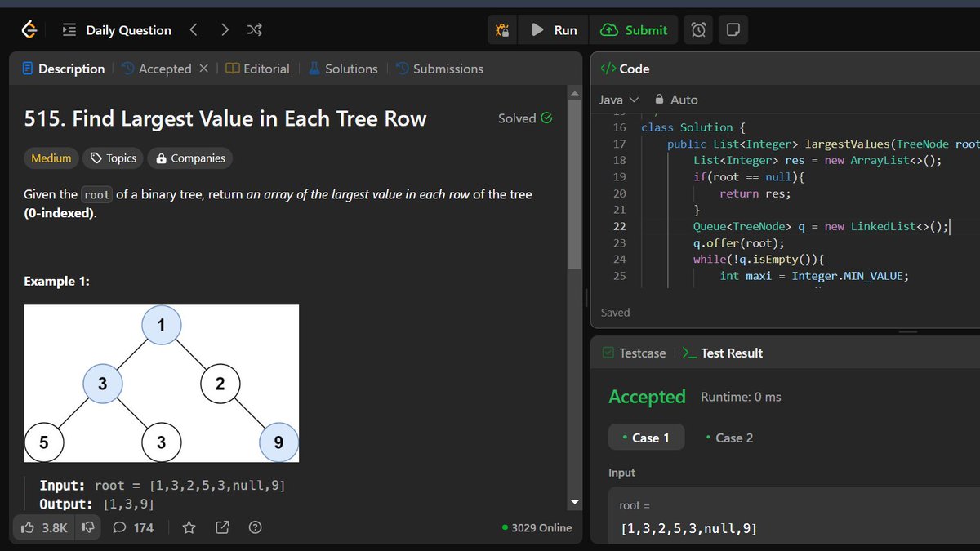Click the Runtime: 0 ms text
Viewport: 980px width, 551px height.
tap(741, 397)
